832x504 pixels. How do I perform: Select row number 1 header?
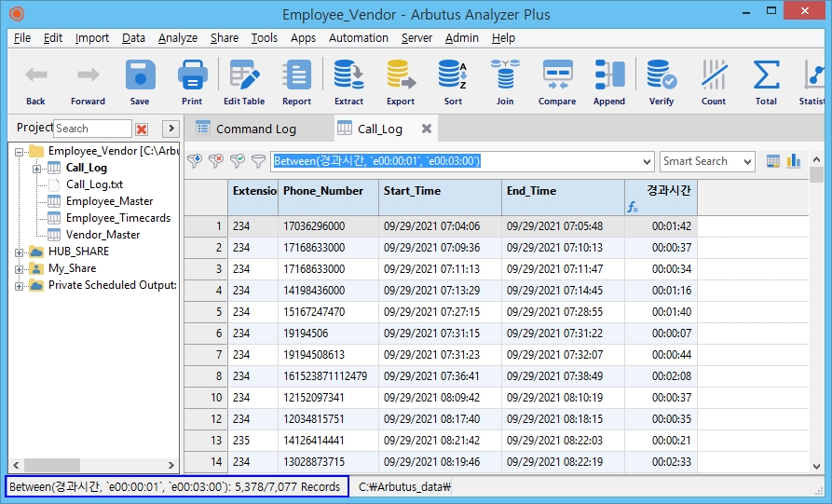(207, 226)
